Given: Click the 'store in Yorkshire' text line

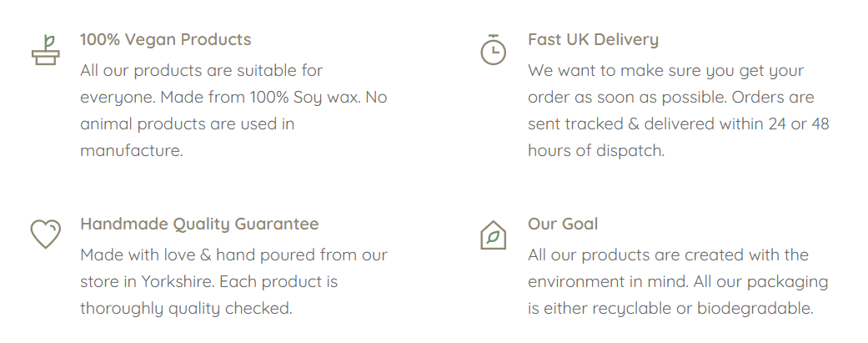Looking at the screenshot, I should click(x=208, y=281).
